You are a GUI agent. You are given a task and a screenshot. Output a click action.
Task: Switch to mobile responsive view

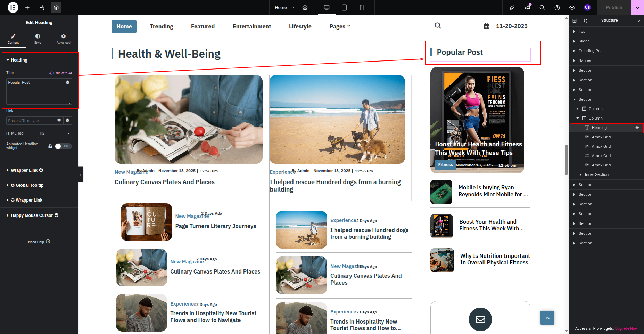362,7
